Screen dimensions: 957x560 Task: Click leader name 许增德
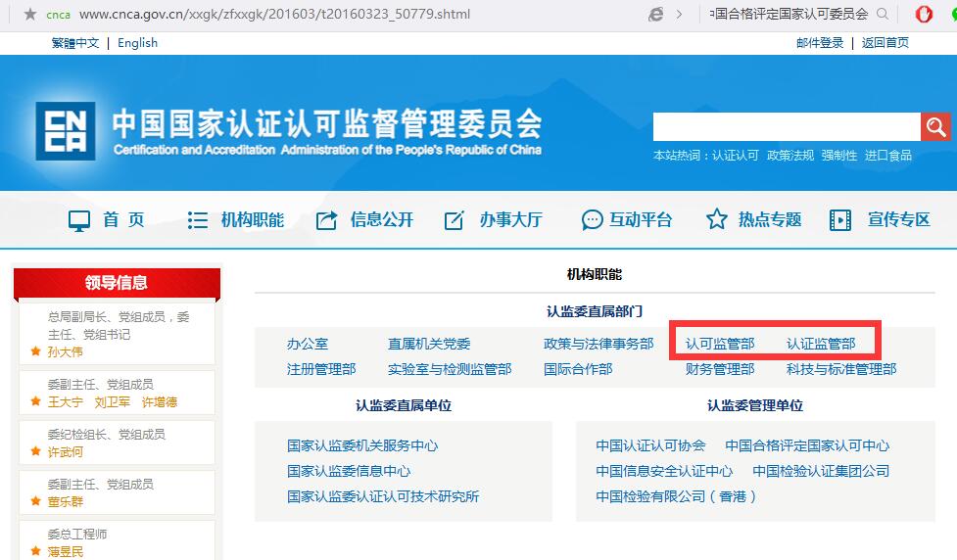pyautogui.click(x=160, y=402)
